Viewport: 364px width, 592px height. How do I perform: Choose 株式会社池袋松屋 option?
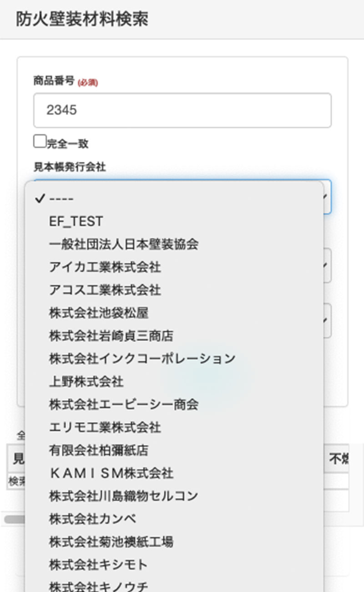pyautogui.click(x=98, y=312)
